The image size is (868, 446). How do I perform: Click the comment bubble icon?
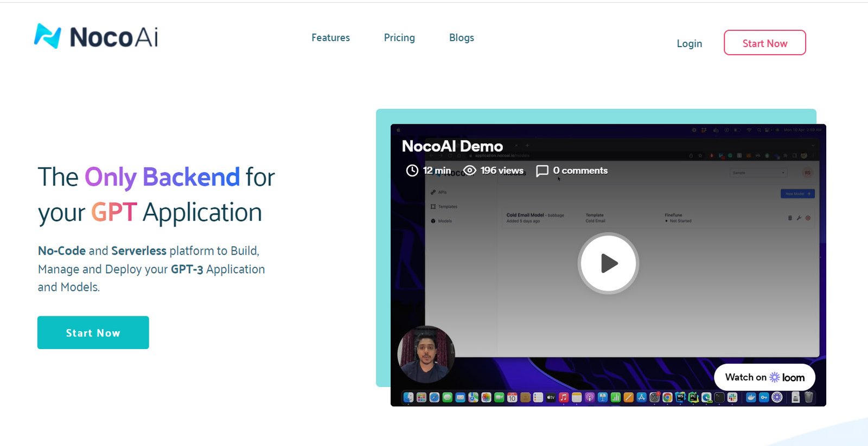tap(542, 171)
